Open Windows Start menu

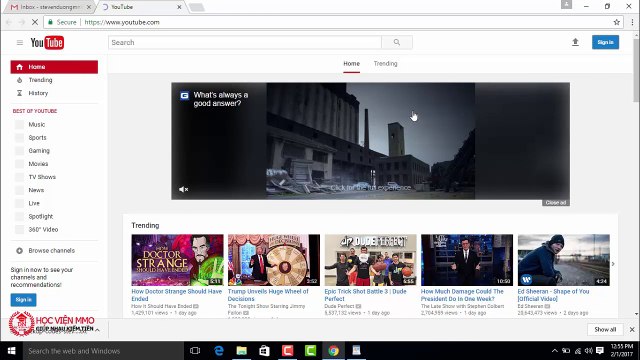(x=11, y=351)
